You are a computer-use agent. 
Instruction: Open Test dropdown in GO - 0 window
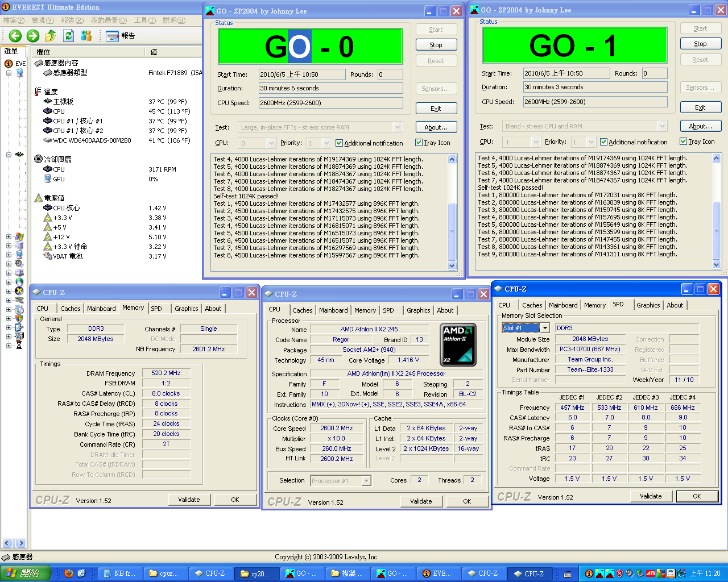point(398,127)
